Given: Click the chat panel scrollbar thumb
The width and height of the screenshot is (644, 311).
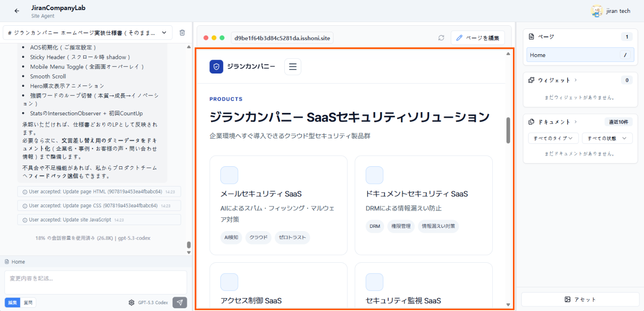Looking at the screenshot, I should [x=189, y=245].
